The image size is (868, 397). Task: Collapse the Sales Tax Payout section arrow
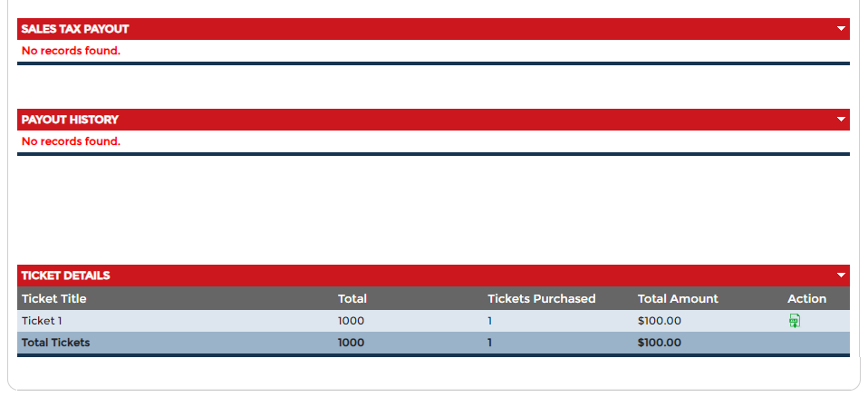(x=842, y=29)
